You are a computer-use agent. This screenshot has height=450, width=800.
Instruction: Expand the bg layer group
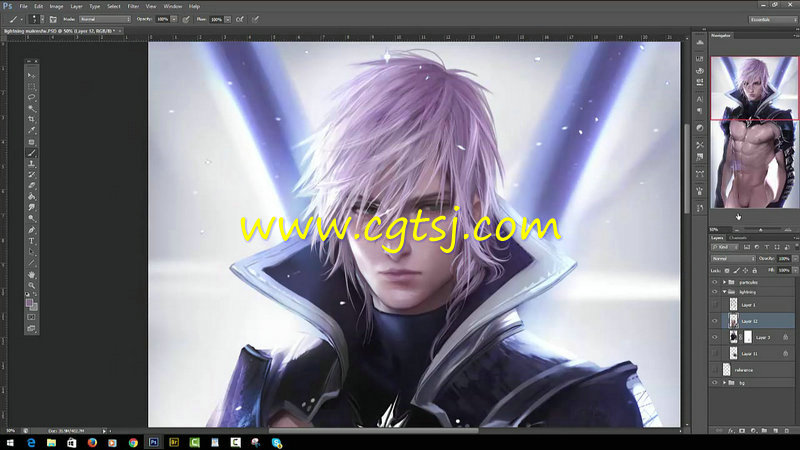[x=724, y=383]
